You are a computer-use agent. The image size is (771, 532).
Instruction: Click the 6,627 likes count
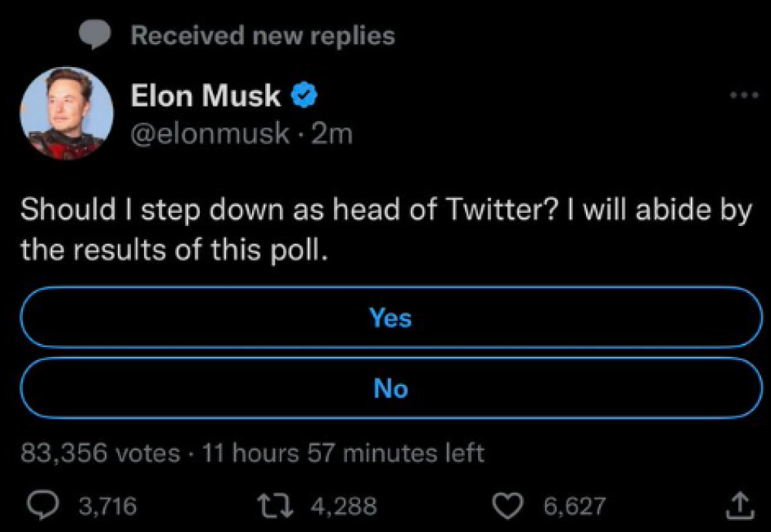click(574, 506)
